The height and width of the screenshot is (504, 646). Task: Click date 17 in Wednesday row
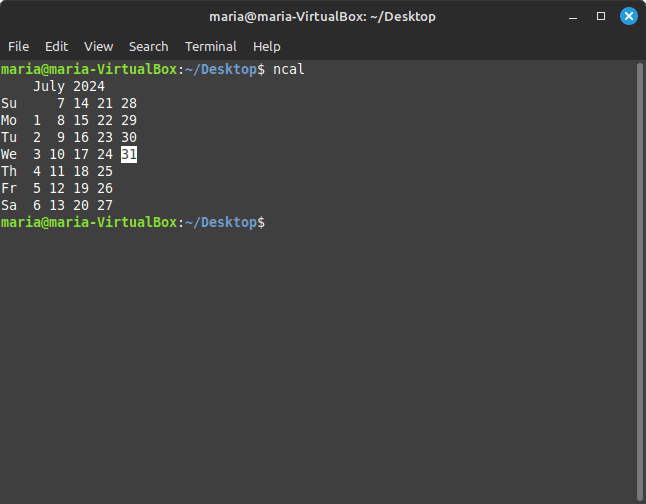[81, 155]
